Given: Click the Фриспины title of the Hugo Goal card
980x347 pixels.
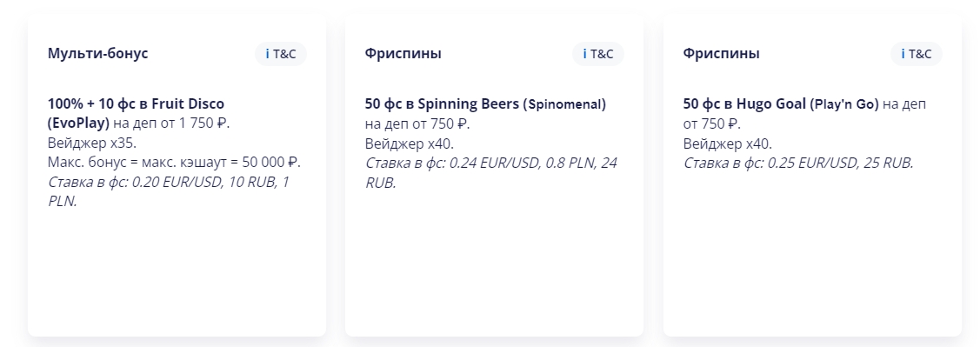Looking at the screenshot, I should 721,54.
